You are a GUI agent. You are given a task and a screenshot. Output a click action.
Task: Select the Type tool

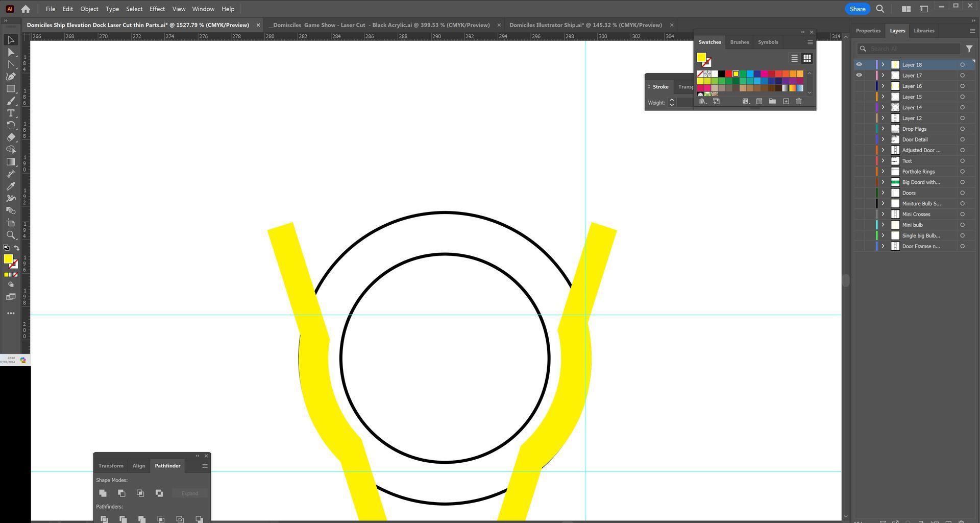[11, 113]
